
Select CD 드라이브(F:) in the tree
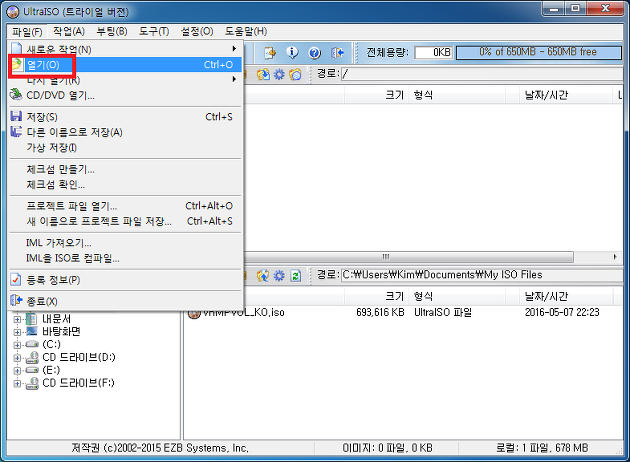click(78, 383)
